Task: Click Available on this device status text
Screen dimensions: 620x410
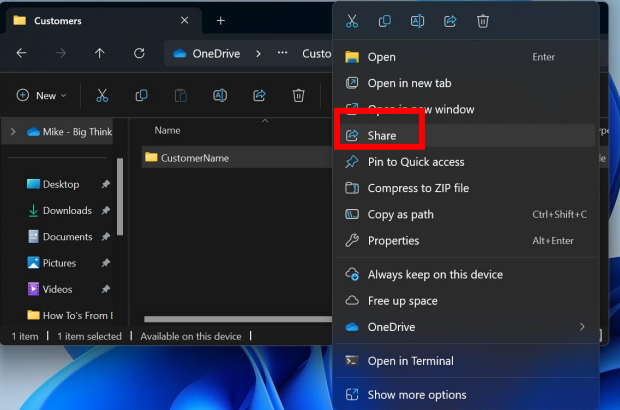Action: (x=191, y=336)
